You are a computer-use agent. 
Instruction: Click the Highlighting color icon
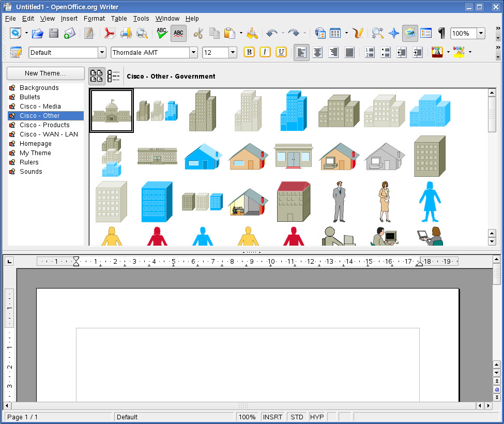tap(459, 52)
